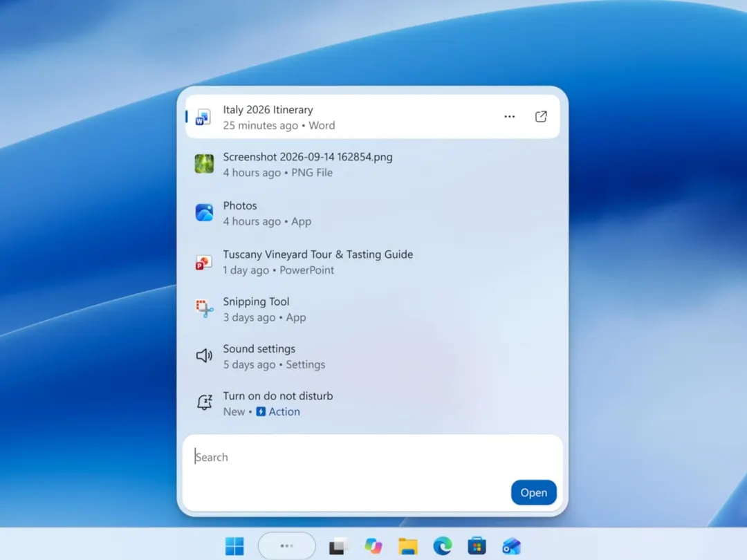This screenshot has width=747, height=560.
Task: Open Task View from the taskbar
Action: (x=338, y=545)
